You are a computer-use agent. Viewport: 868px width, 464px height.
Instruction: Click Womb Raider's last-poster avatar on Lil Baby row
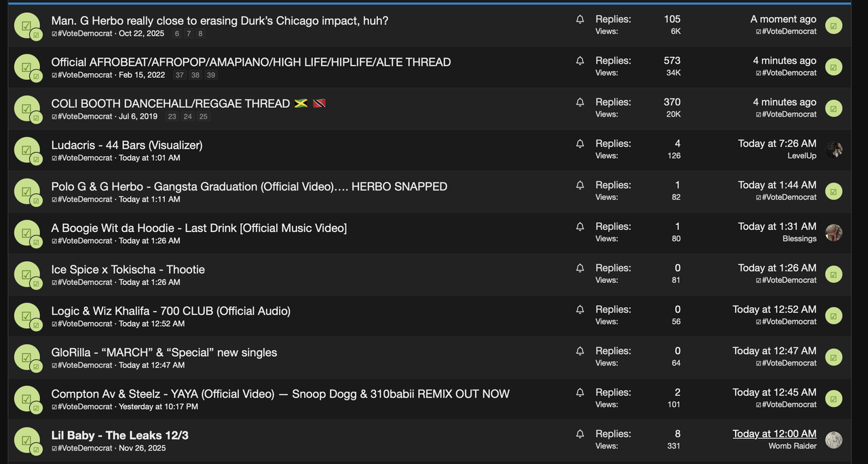[x=833, y=440]
